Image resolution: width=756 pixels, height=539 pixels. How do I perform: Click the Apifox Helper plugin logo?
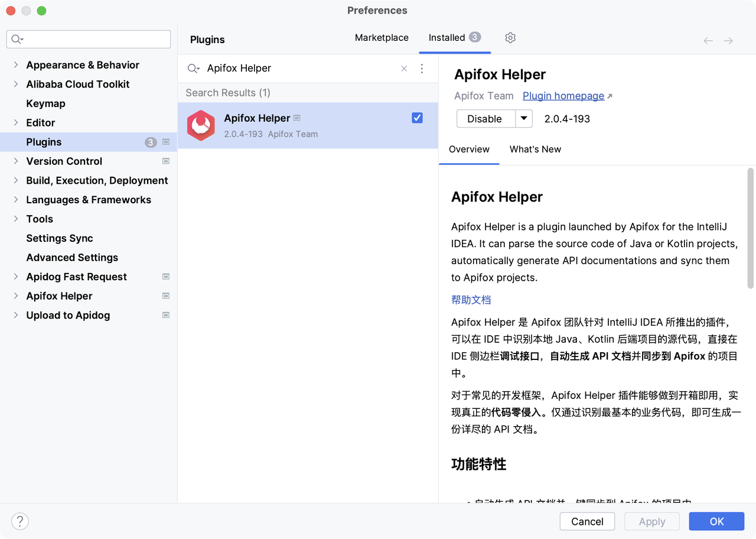tap(201, 125)
